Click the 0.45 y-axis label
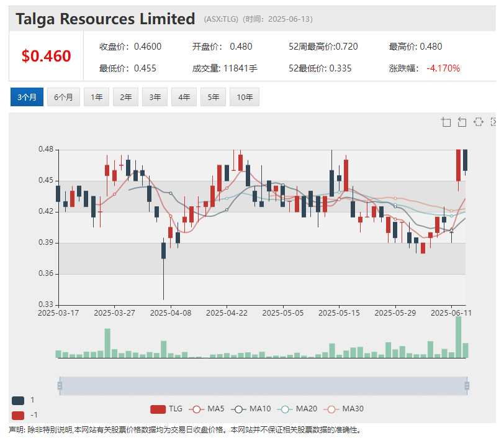 coord(46,180)
